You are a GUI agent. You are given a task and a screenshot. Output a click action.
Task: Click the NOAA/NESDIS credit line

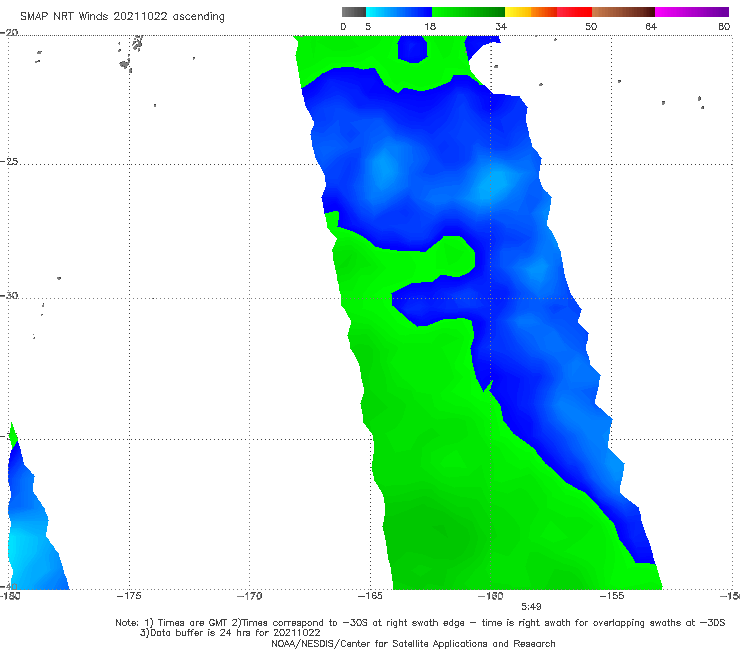pyautogui.click(x=413, y=644)
